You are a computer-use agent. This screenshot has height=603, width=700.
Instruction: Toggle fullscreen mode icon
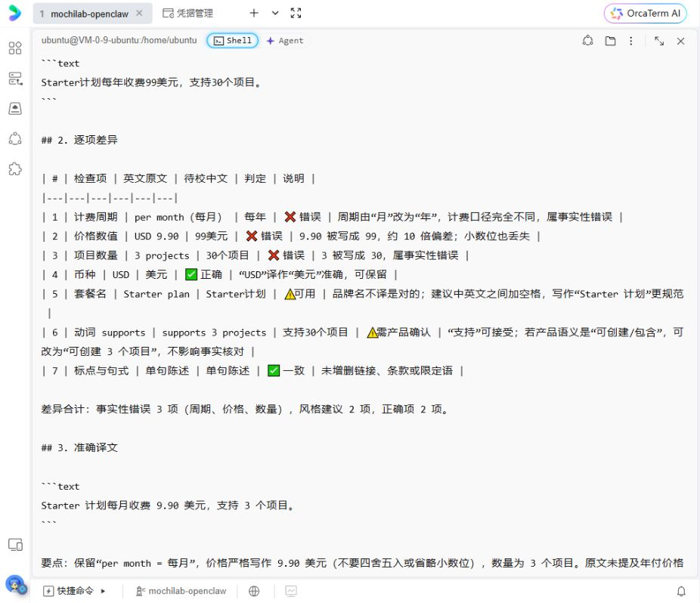(x=296, y=13)
